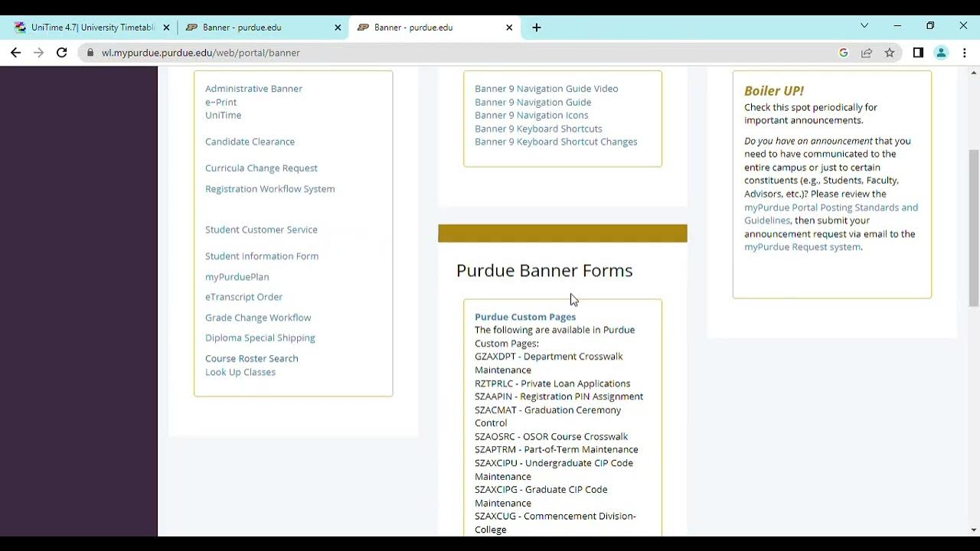Close the active Banner tab
The image size is (980, 551).
click(509, 28)
